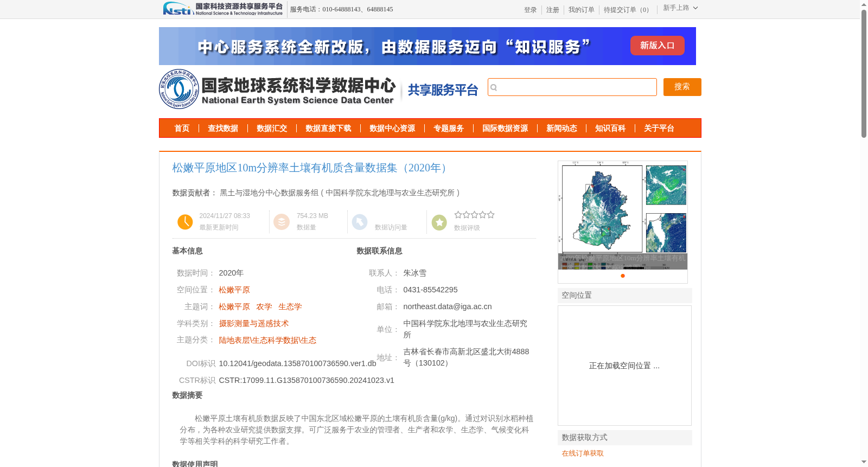Click 在线订单获取 link
The width and height of the screenshot is (868, 467).
pos(583,453)
